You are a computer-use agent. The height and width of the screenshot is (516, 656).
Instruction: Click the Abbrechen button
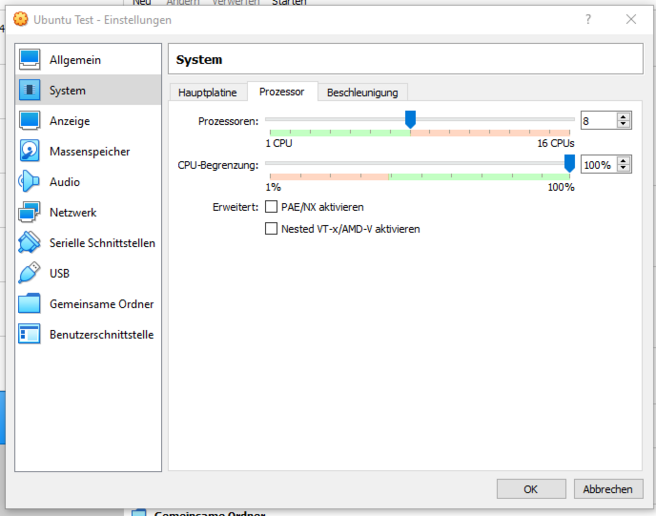click(x=608, y=489)
